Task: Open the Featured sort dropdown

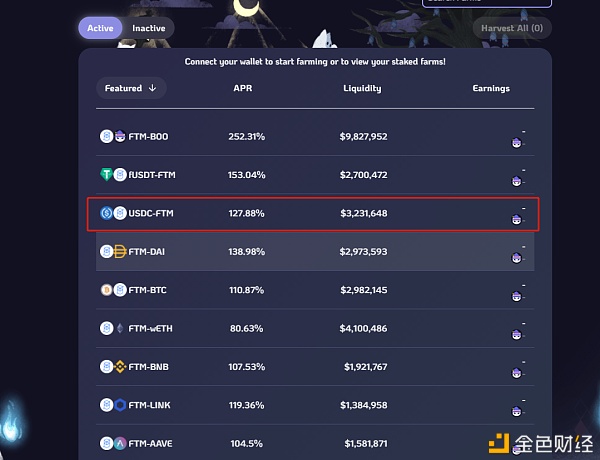Action: click(x=131, y=88)
